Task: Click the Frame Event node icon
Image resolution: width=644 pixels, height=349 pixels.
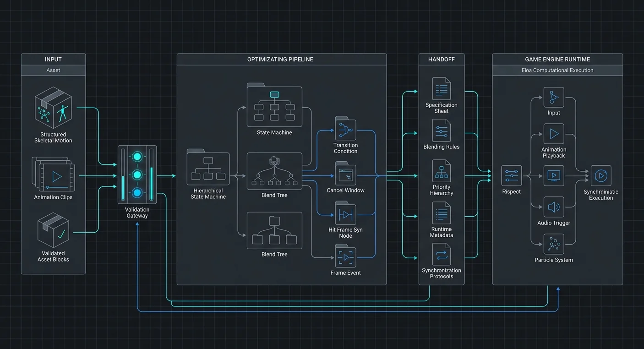Action: 345,256
